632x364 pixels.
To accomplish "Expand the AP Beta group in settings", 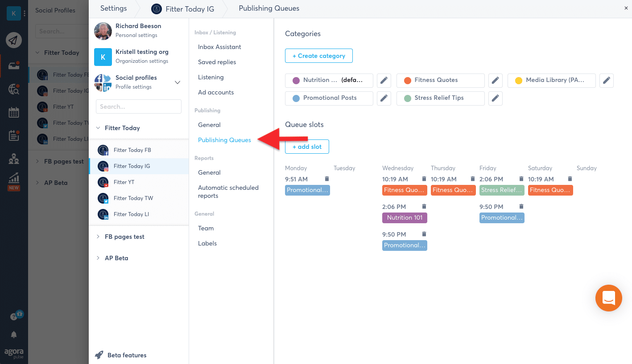I will (x=98, y=258).
